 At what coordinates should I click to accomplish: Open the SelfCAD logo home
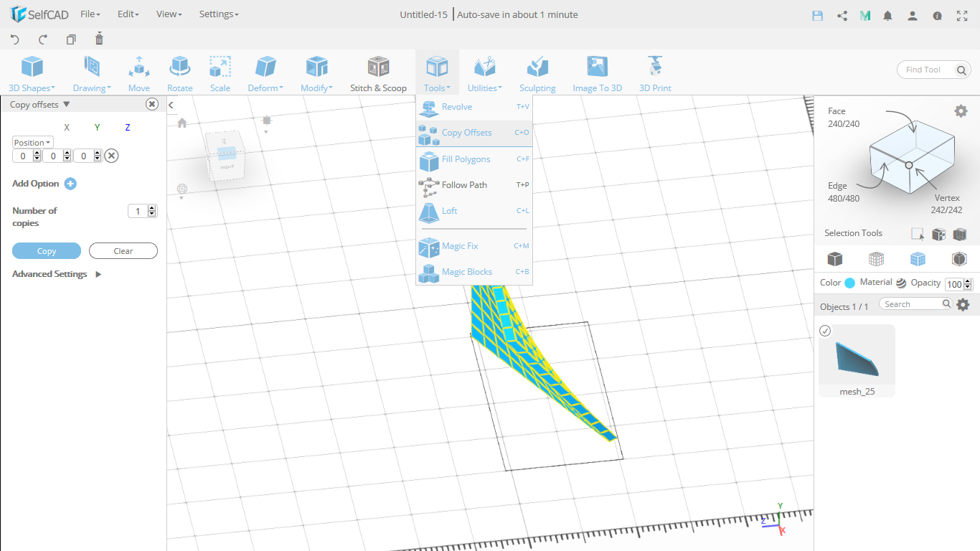[x=39, y=14]
